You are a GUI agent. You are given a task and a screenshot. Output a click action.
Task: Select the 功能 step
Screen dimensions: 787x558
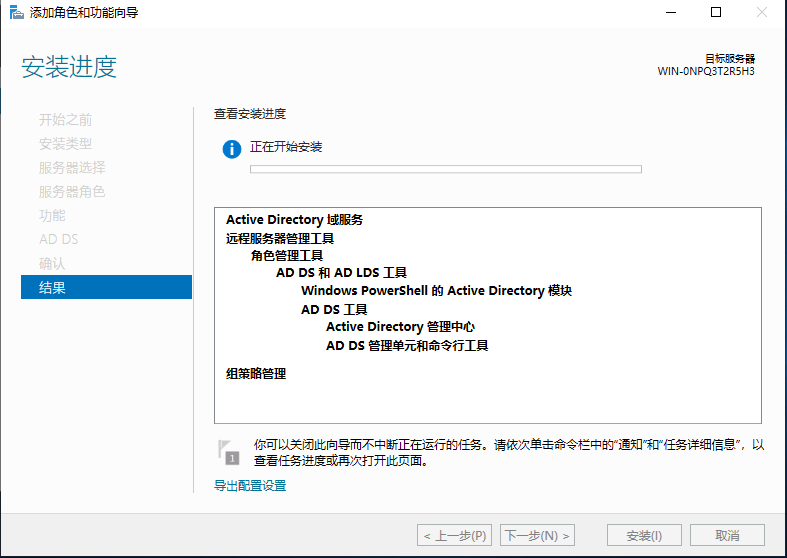tap(52, 216)
